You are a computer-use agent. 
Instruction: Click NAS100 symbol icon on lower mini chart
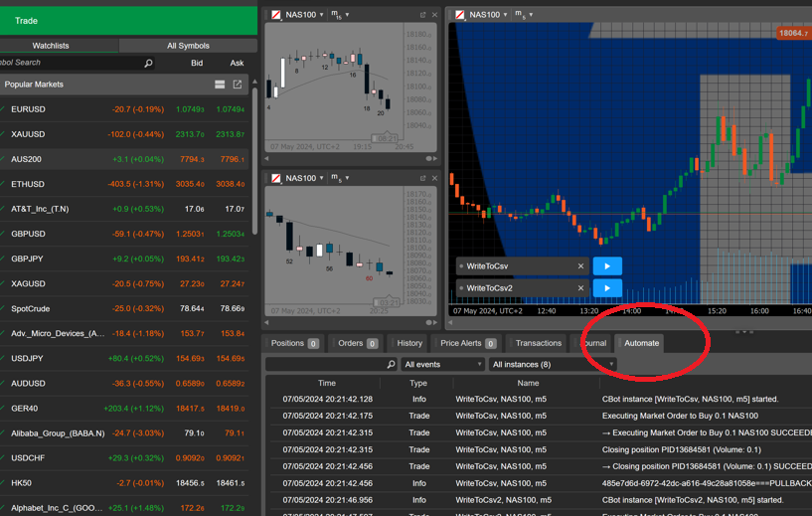(x=276, y=178)
